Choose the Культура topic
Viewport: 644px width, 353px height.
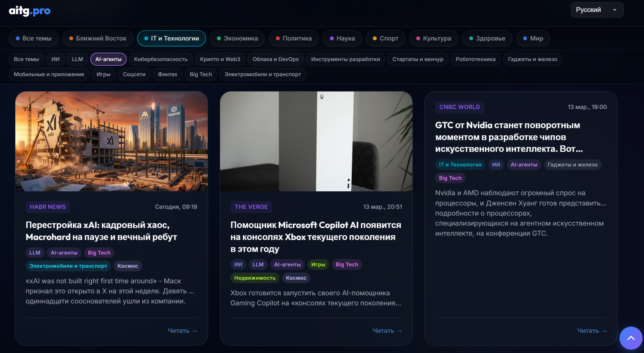pos(433,38)
